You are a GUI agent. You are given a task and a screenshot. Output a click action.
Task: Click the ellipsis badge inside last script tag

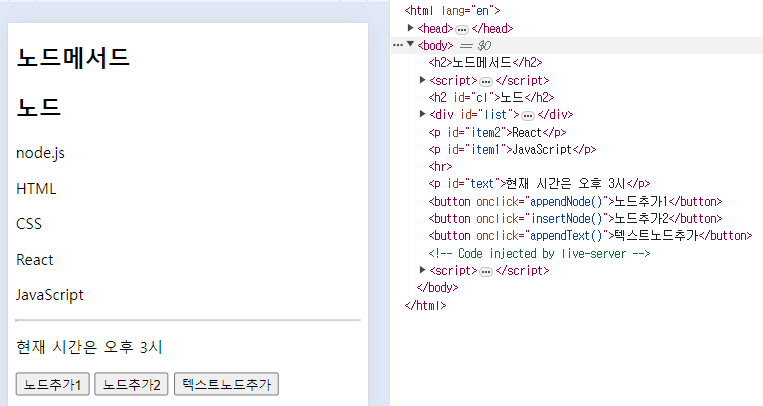[486, 272]
